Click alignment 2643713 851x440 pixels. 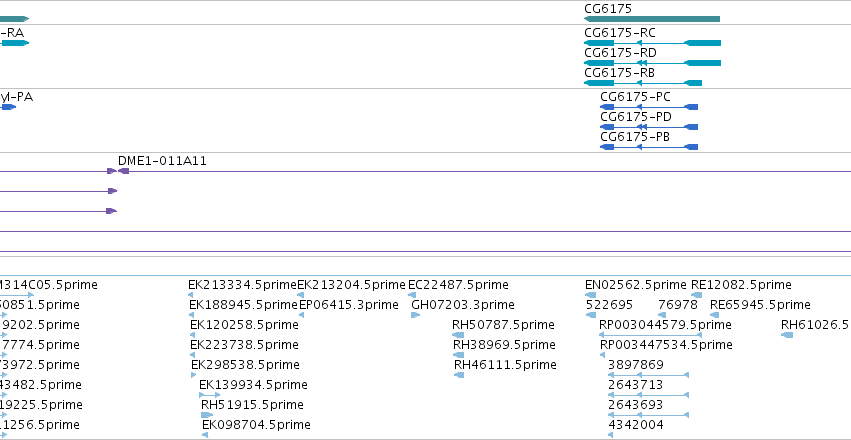(x=636, y=385)
